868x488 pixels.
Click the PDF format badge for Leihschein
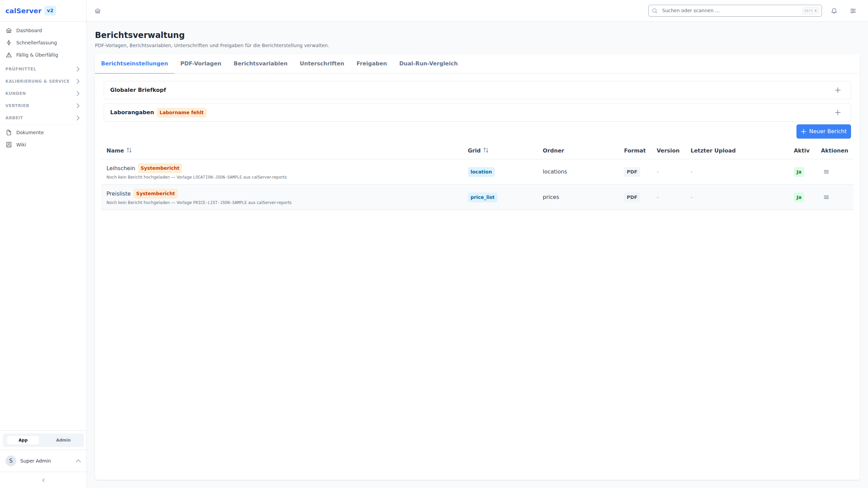point(632,172)
